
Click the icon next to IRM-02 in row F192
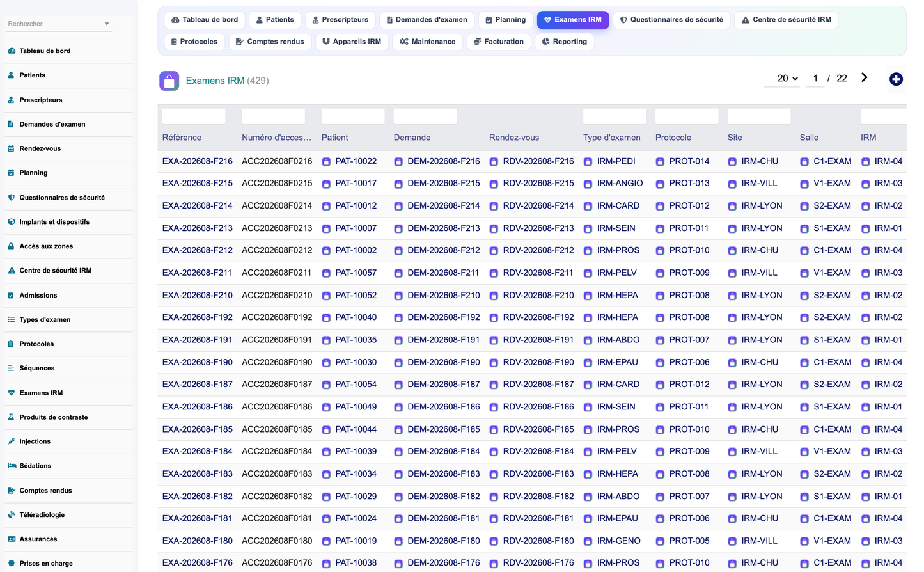point(866,318)
